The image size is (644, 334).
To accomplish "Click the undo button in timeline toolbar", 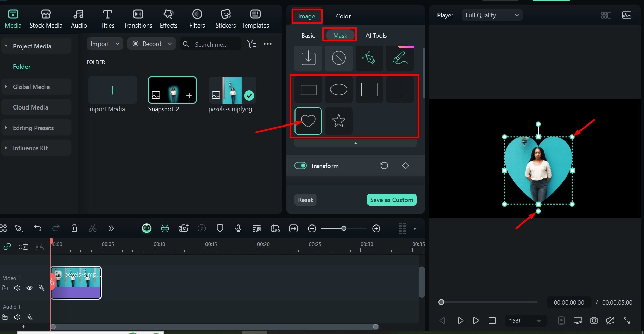I will pos(38,228).
